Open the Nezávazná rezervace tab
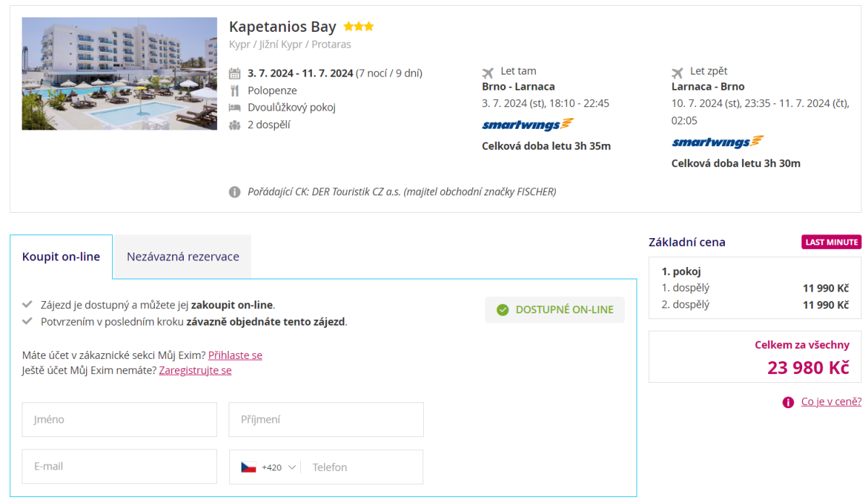 tap(183, 257)
